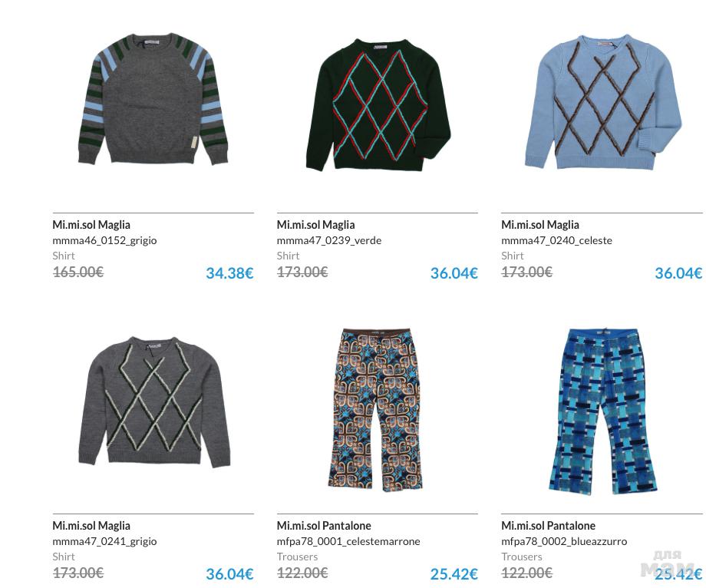Open the blue checked trousers image
Viewport: 706px width, 588px height.
602,411
